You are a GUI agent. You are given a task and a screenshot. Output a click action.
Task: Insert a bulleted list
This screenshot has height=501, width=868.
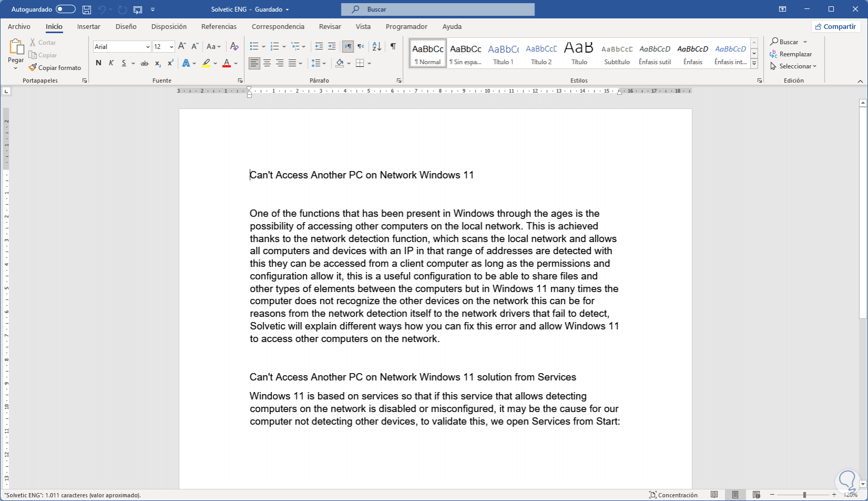pos(254,46)
